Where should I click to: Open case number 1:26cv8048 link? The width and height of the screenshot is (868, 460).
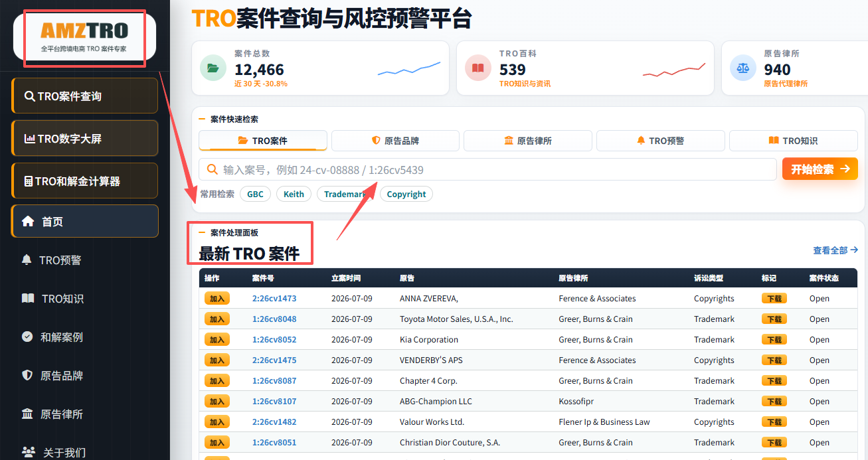pyautogui.click(x=274, y=319)
